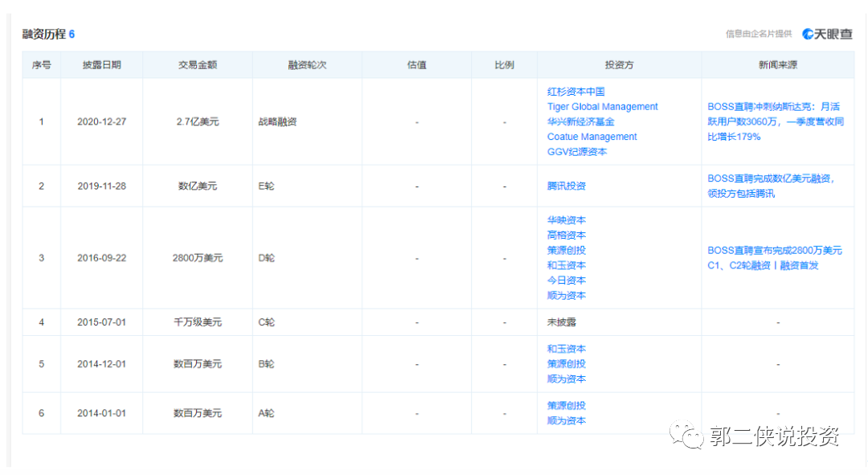Select 数百万美元 amount in B轮 row
Viewport: 868px width, 475px height.
(198, 364)
